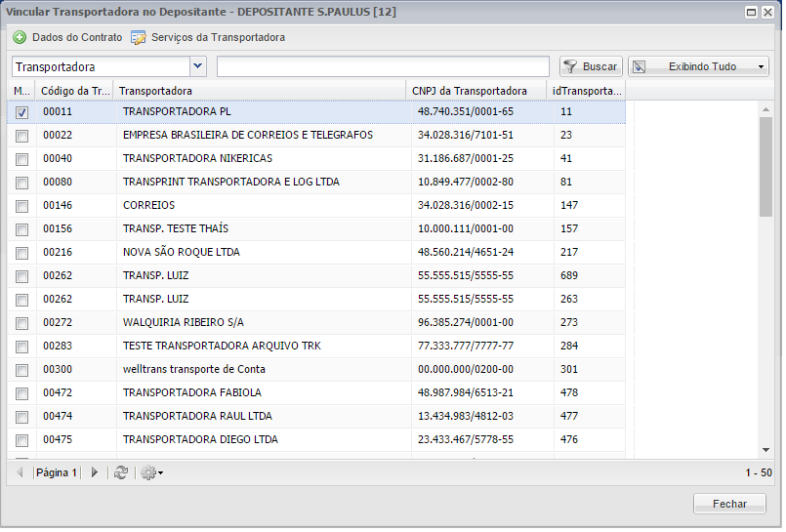Select the cell TRANSPORTADORA PL
The height and width of the screenshot is (532, 786).
pyautogui.click(x=265, y=111)
